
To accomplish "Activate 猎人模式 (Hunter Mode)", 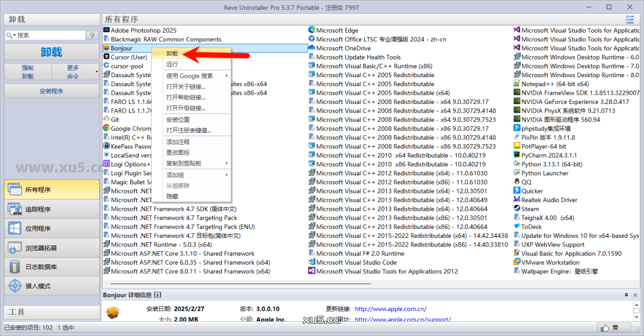I will (52, 286).
